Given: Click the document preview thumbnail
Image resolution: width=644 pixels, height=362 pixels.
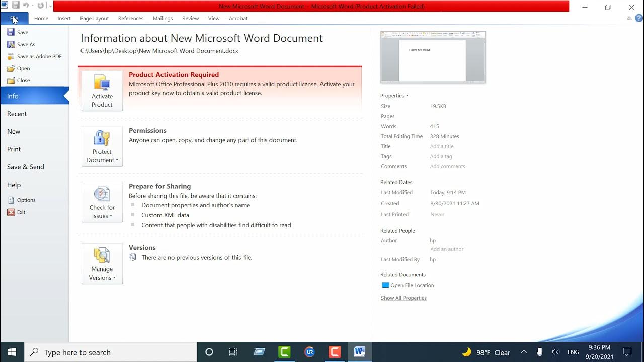Looking at the screenshot, I should 433,57.
